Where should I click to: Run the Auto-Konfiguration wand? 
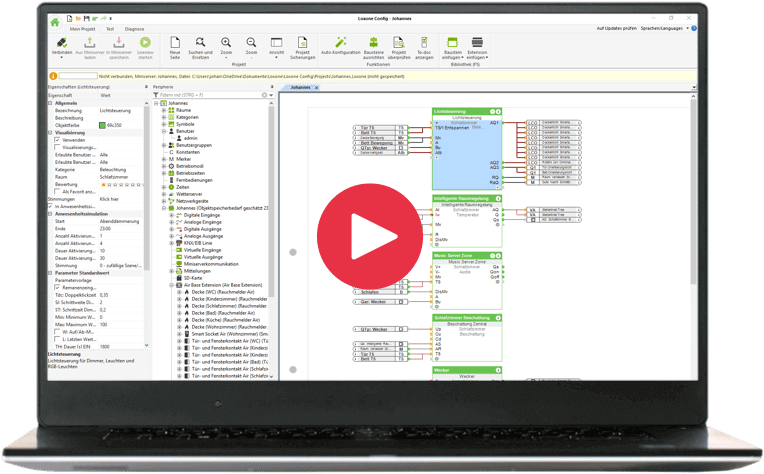pos(341,44)
